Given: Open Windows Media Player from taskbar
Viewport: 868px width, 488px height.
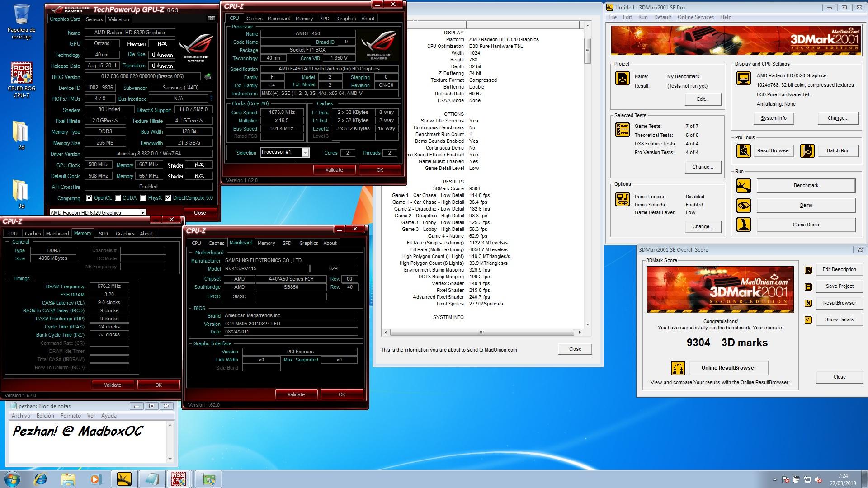Looking at the screenshot, I should 95,479.
